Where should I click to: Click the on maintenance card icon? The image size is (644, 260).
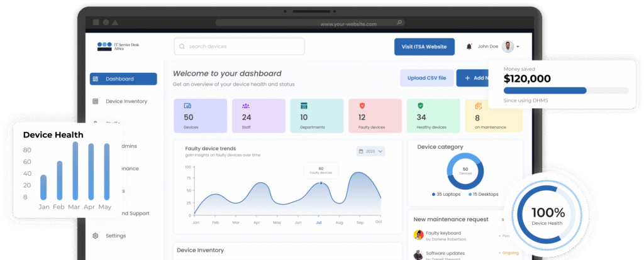[478, 106]
